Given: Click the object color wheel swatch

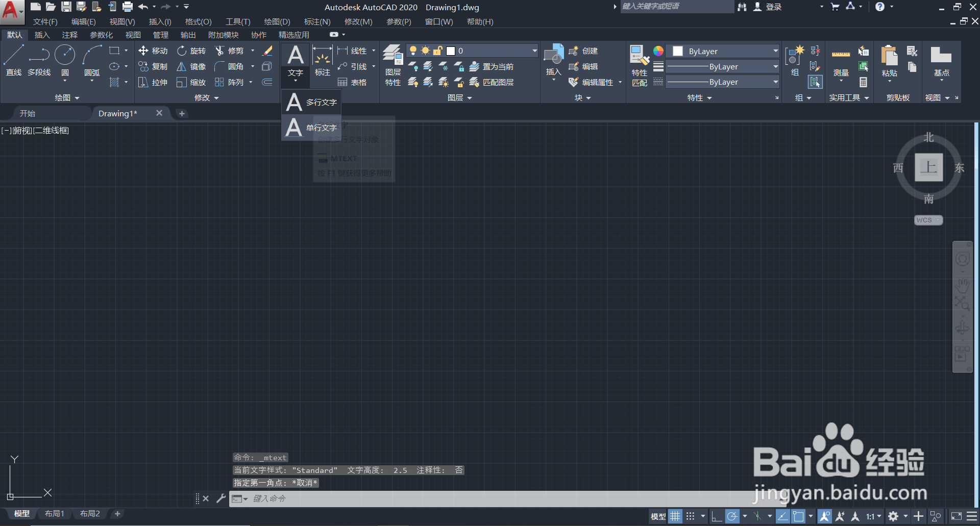Looking at the screenshot, I should pyautogui.click(x=658, y=51).
